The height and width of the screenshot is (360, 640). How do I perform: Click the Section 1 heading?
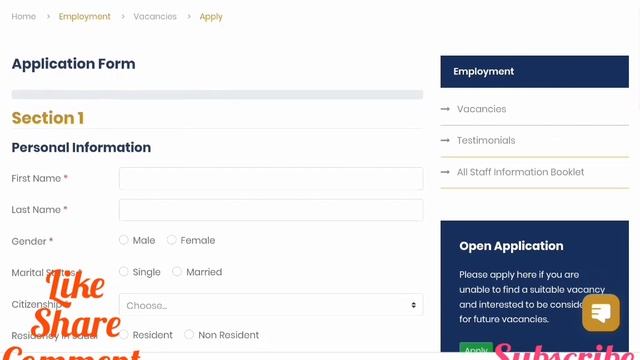click(x=48, y=118)
